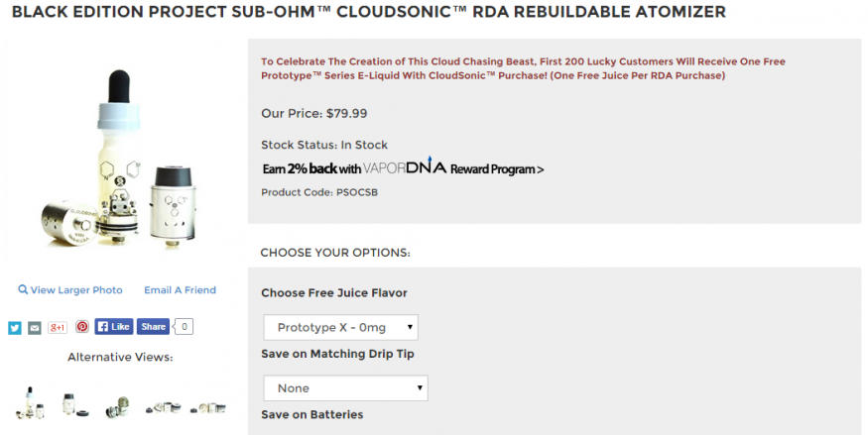Viewport: 868px width, 435px height.
Task: Expand the Matching Drip Tip dropdown
Action: (x=345, y=388)
